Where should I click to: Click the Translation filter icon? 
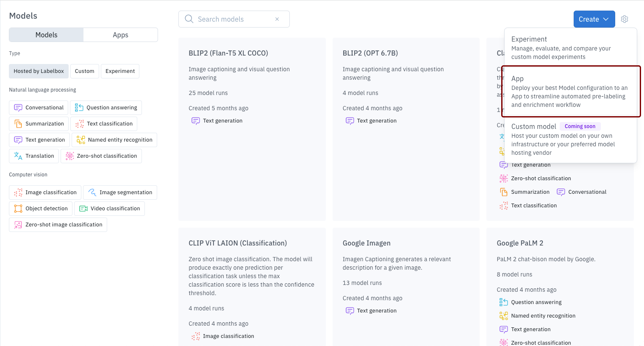click(18, 156)
